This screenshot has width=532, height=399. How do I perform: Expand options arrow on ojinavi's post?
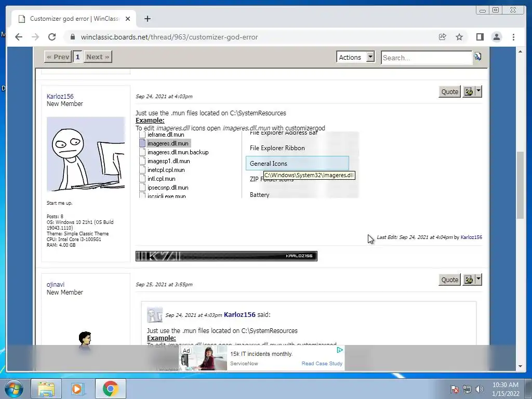coord(478,280)
